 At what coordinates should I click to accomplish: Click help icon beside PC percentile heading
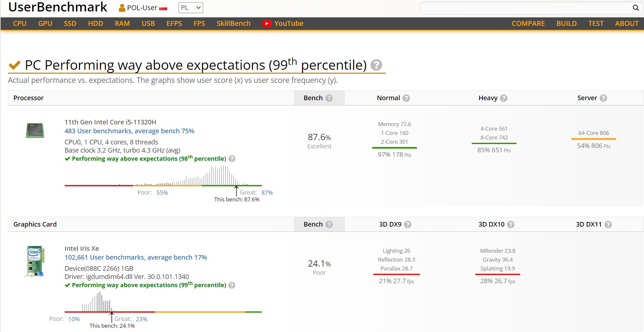coord(376,65)
